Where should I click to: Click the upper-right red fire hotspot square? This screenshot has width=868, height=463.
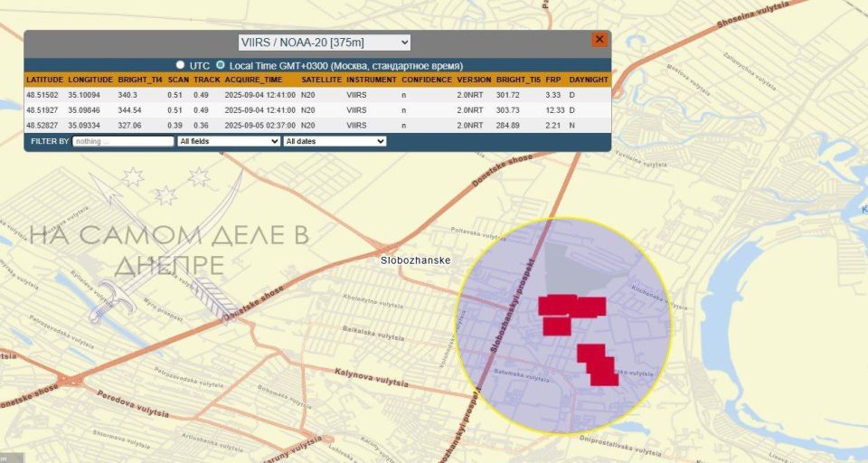tap(588, 307)
